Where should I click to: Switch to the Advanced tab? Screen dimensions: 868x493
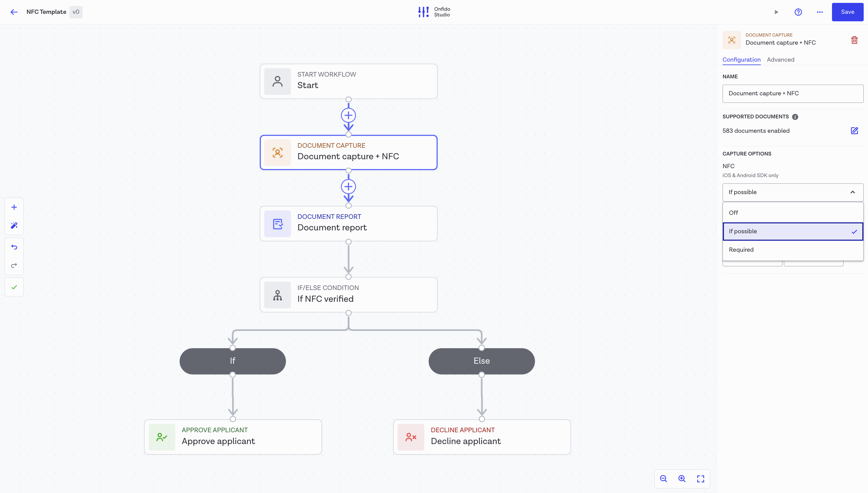tap(780, 60)
